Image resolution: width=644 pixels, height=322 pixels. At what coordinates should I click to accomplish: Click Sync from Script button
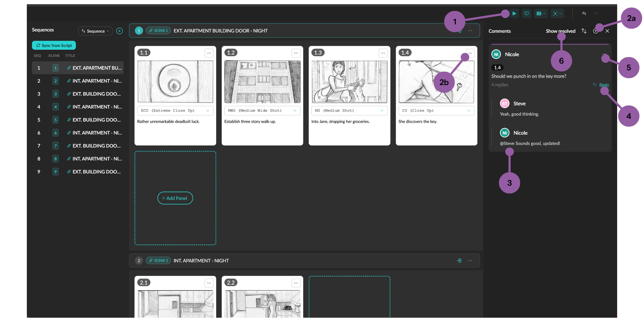pyautogui.click(x=54, y=45)
